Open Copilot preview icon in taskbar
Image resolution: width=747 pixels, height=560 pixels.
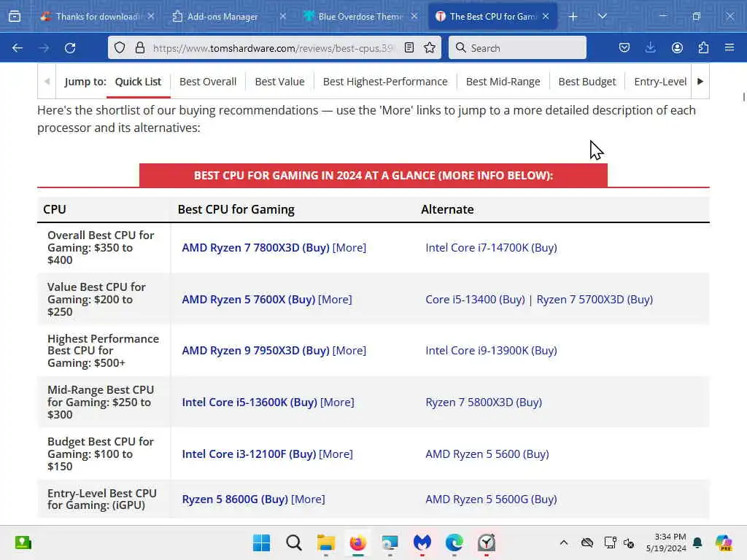coord(724,542)
